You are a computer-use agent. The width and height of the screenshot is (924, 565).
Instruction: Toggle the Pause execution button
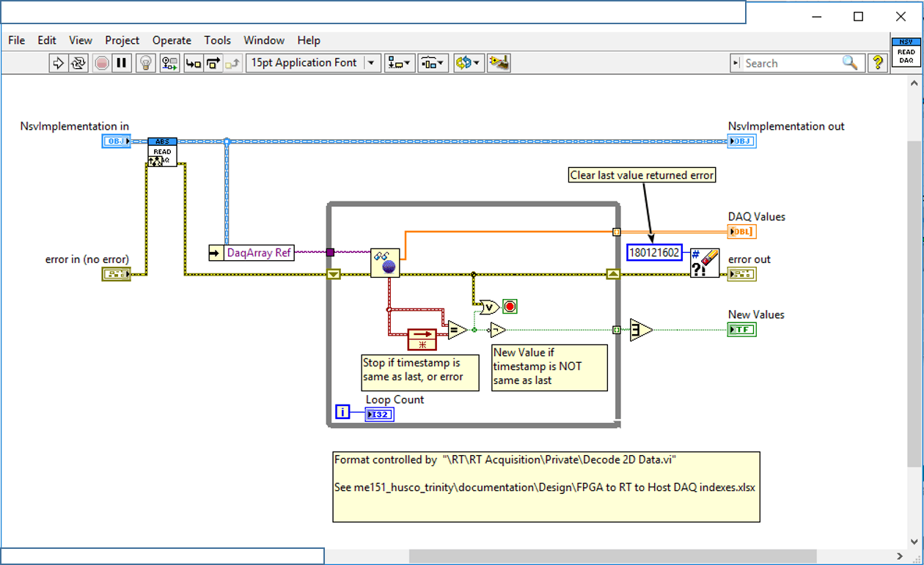coord(122,62)
